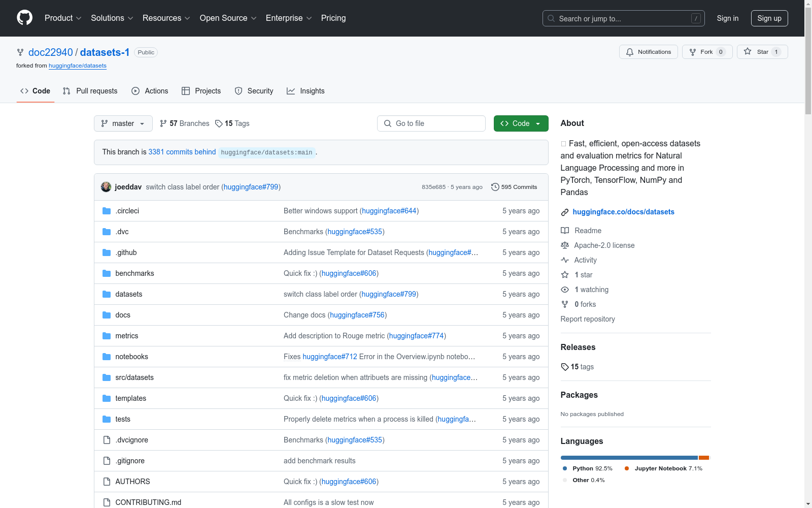Image resolution: width=812 pixels, height=508 pixels.
Task: Click the Python 92.5% language link
Action: 587,468
